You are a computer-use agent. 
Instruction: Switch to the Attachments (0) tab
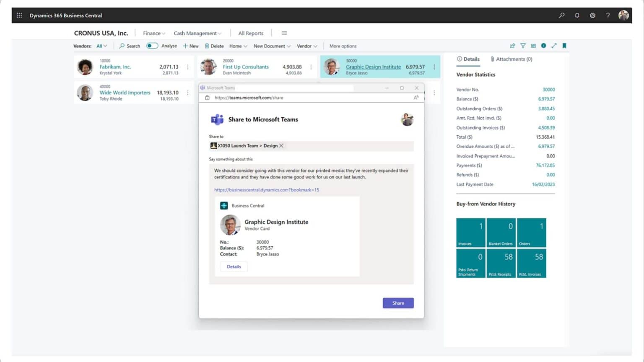tap(511, 59)
